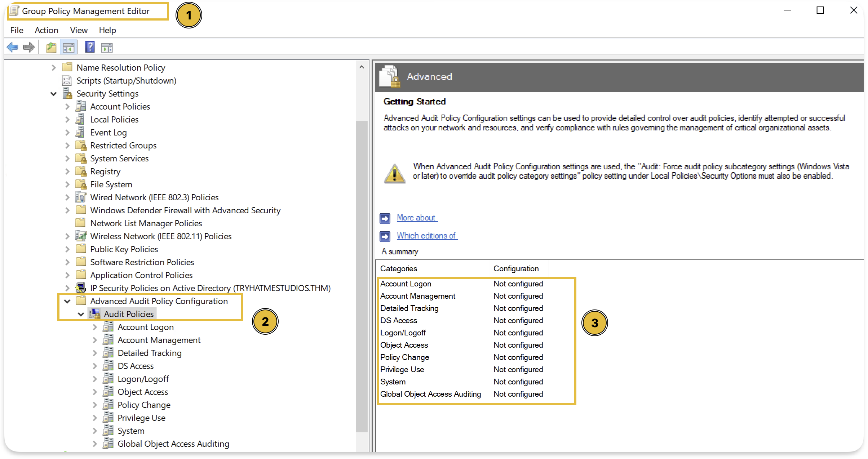The image size is (868, 459).
Task: Click the Show/Hide Action Pane toolbar icon
Action: [107, 47]
